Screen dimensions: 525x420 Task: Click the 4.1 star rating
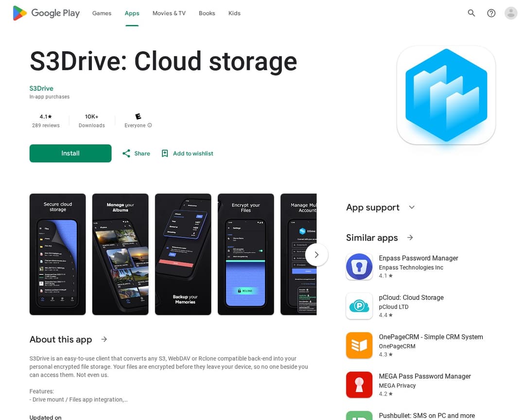46,117
